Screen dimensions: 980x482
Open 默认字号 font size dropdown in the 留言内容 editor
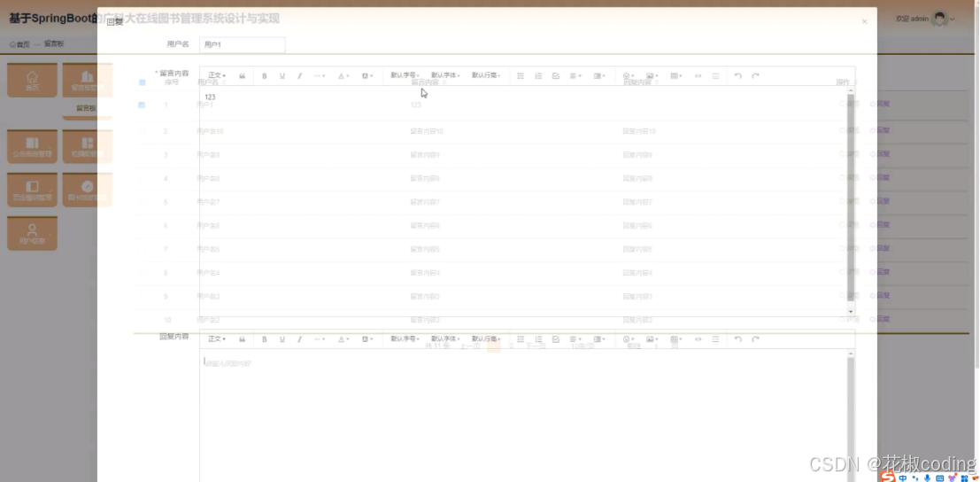tap(405, 75)
